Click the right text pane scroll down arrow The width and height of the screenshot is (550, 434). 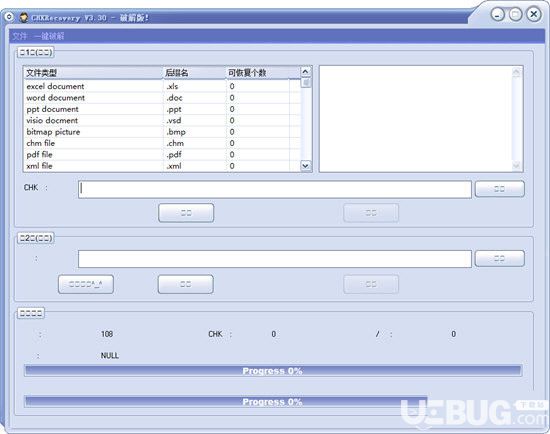516,165
